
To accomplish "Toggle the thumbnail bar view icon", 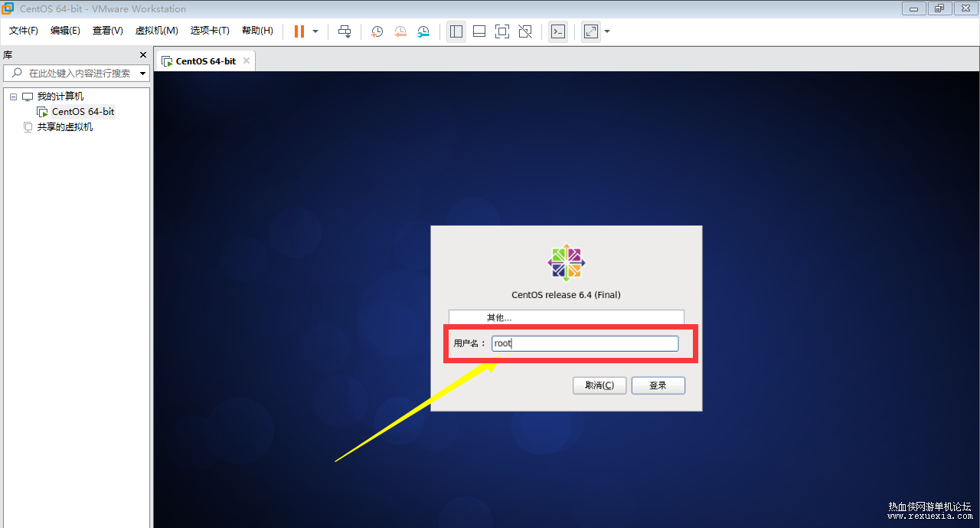I will click(x=479, y=31).
